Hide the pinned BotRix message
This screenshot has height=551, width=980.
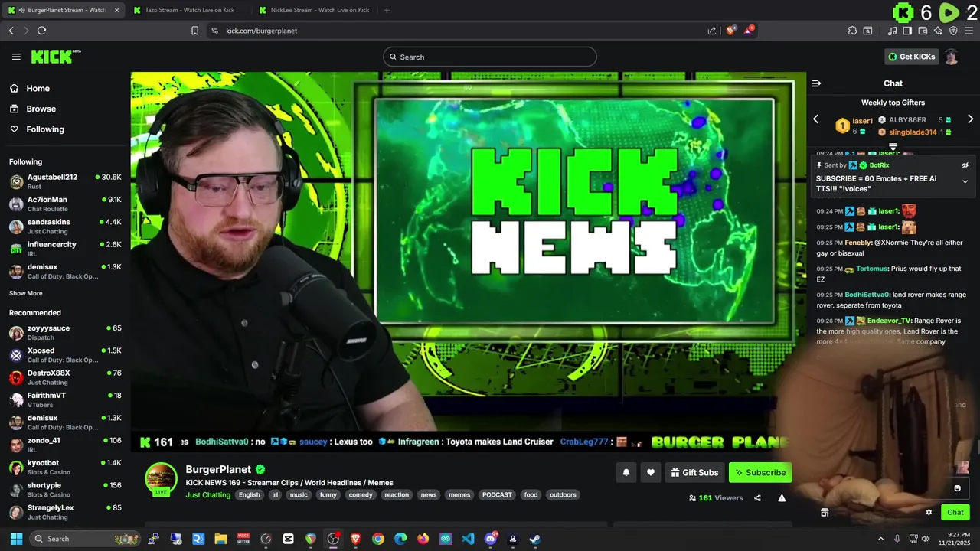tap(965, 165)
